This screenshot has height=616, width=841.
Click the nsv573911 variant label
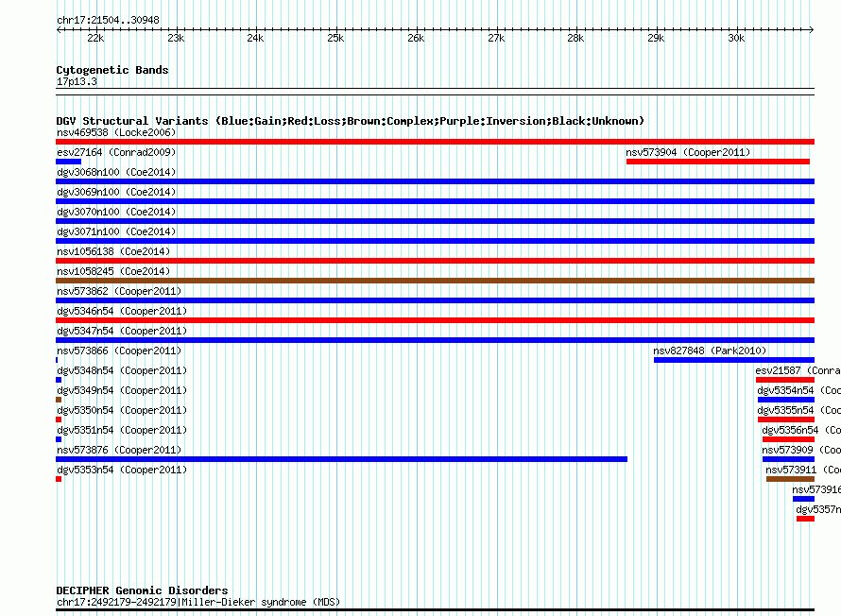pyautogui.click(x=803, y=470)
